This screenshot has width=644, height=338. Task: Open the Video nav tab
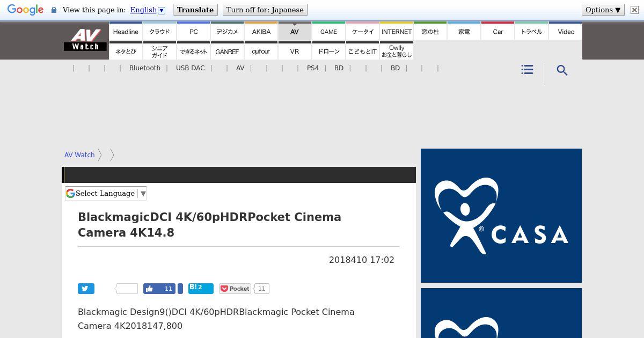[x=566, y=31]
